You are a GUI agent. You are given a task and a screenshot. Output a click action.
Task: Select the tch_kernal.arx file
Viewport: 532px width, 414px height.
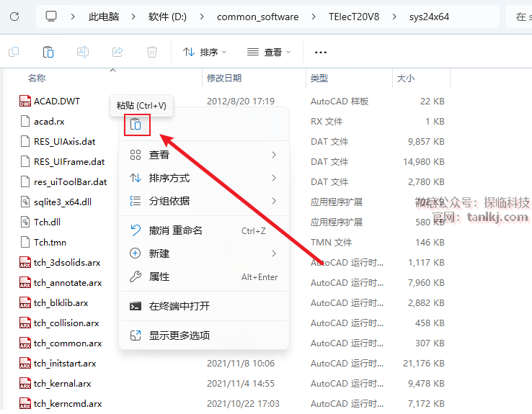62,384
